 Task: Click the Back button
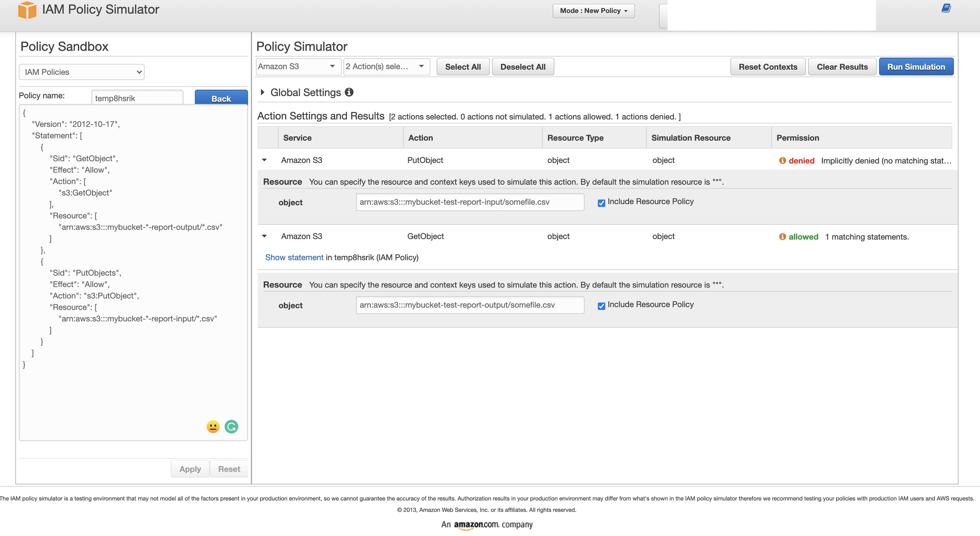[x=221, y=97]
